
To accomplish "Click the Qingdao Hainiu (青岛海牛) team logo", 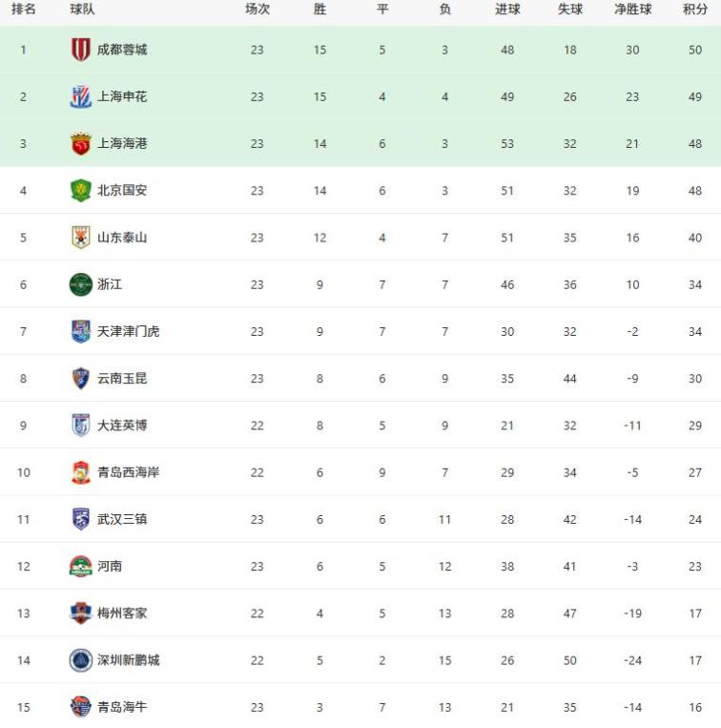I will click(81, 707).
